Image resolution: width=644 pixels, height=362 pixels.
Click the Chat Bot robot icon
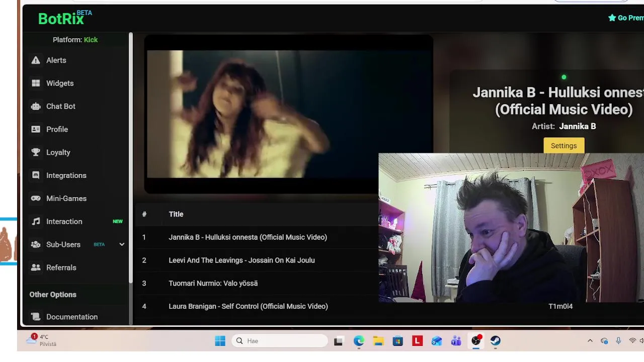[36, 107]
